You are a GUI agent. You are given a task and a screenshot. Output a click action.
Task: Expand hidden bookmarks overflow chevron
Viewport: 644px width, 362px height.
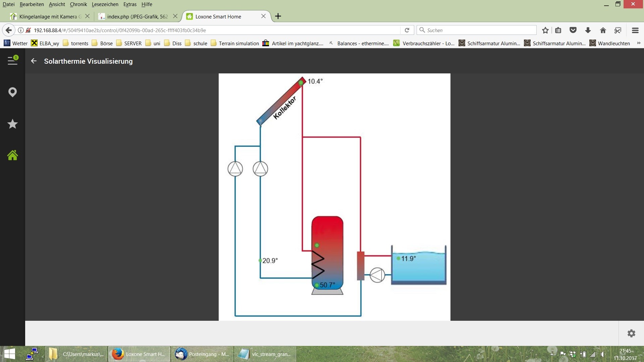pyautogui.click(x=639, y=43)
